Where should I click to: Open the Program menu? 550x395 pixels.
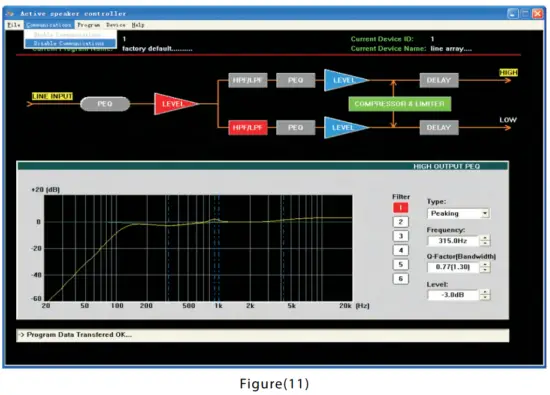[88, 25]
